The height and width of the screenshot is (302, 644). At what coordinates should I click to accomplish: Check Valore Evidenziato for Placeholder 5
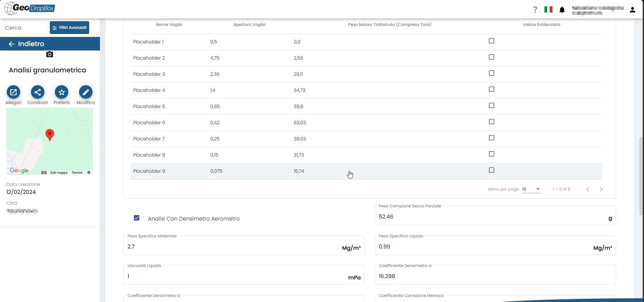click(x=492, y=105)
